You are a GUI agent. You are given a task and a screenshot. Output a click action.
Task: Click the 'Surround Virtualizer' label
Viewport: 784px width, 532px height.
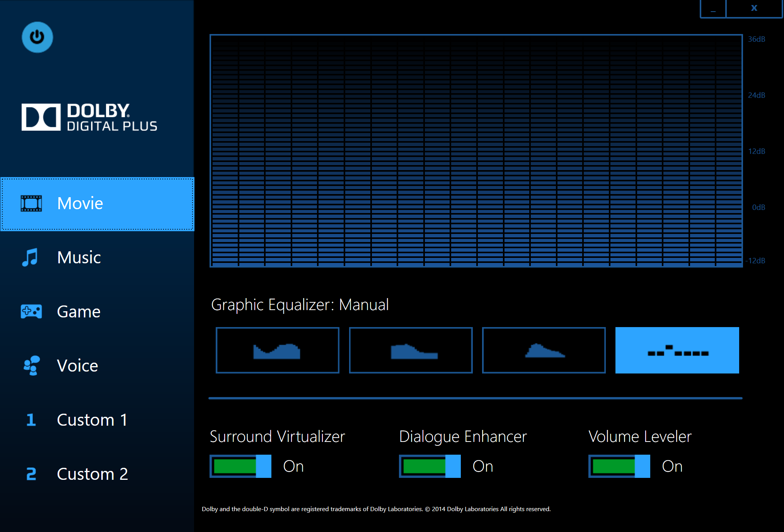pos(277,437)
